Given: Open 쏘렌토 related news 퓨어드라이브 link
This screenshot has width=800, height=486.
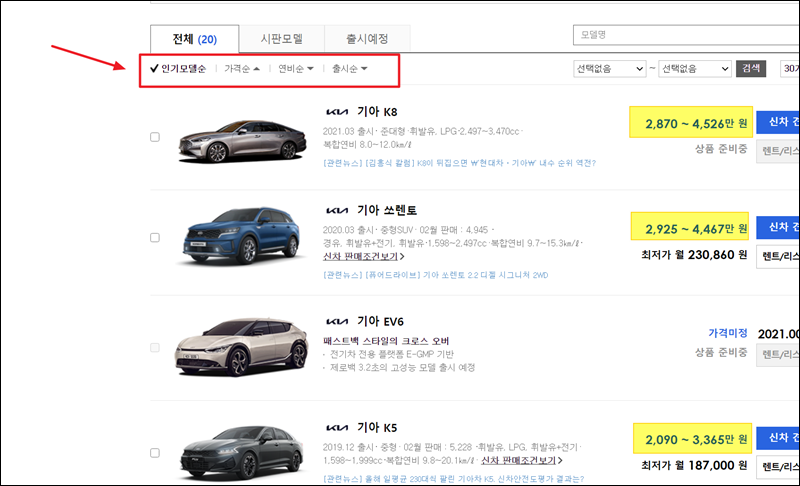Looking at the screenshot, I should [x=436, y=275].
